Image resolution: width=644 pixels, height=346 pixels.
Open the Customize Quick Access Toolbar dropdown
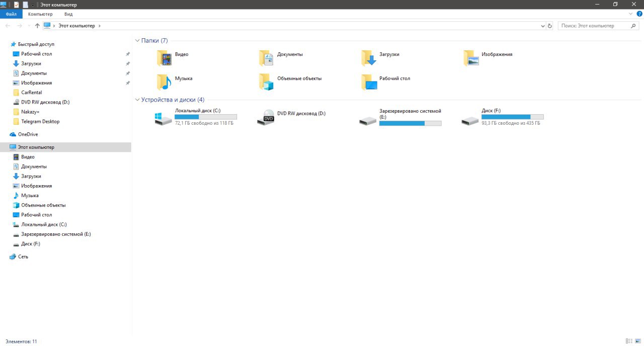pos(33,5)
